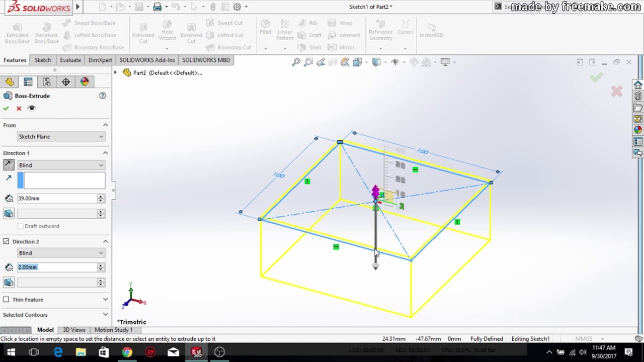Open SOLIDWORKS Resources home icon
The image size is (644, 362).
(638, 85)
